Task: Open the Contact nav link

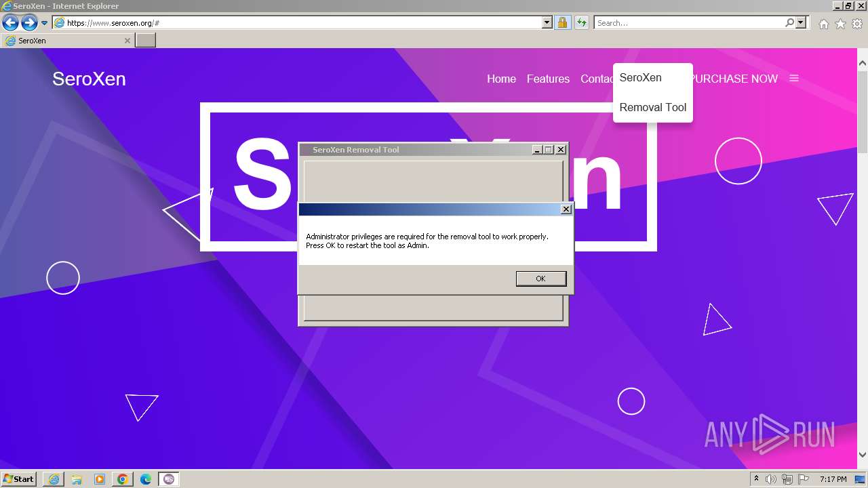Action: point(597,79)
